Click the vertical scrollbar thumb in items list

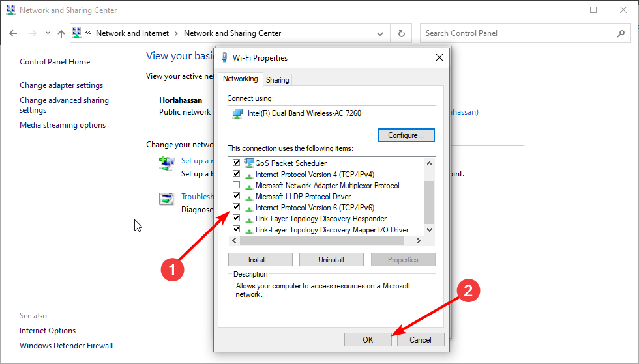tap(429, 203)
